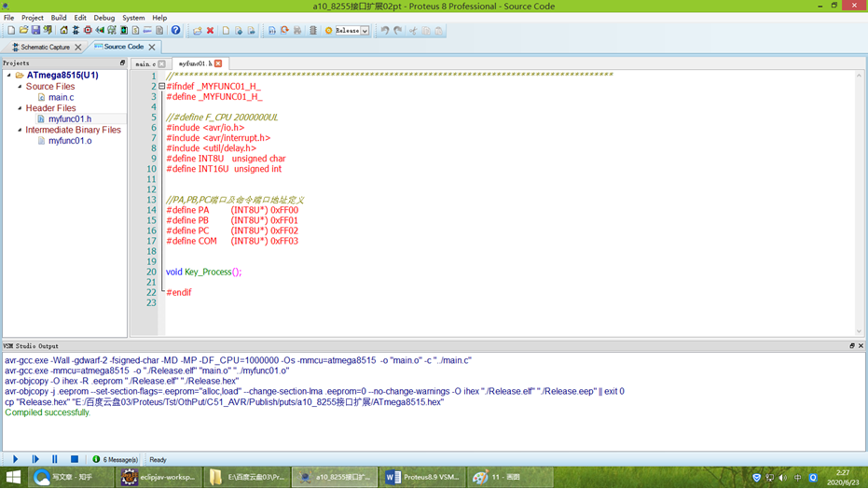
Task: Open the Edit menu
Action: [x=80, y=18]
